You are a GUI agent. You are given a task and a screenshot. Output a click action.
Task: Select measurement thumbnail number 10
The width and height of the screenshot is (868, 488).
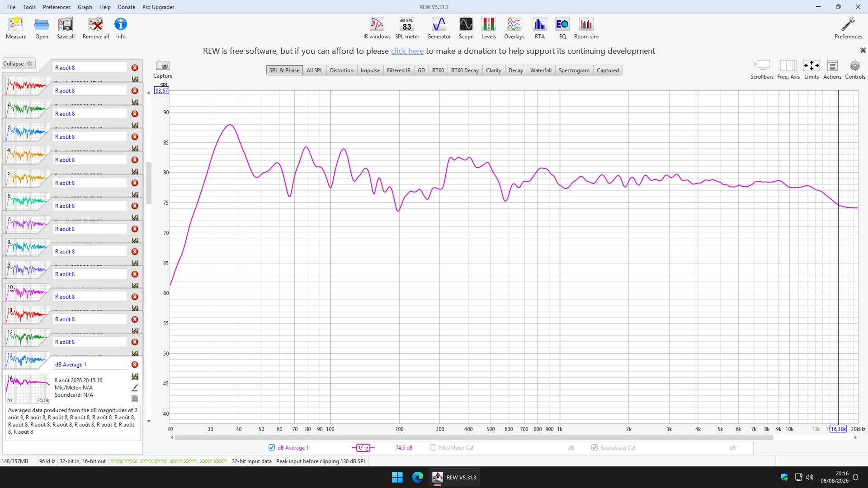pyautogui.click(x=27, y=292)
